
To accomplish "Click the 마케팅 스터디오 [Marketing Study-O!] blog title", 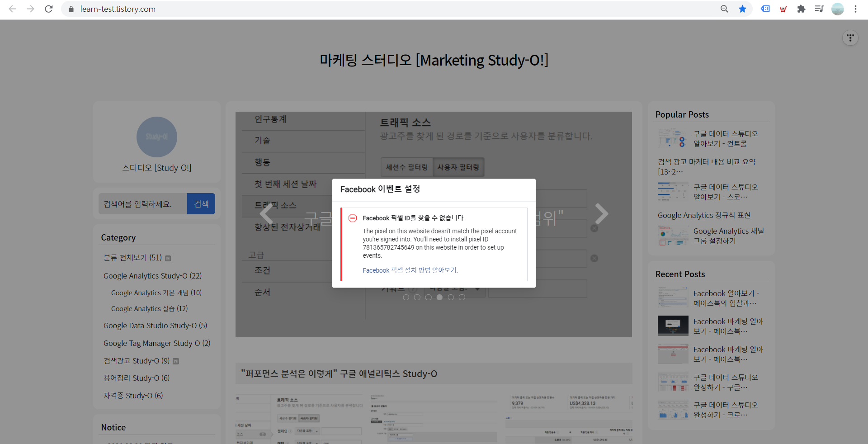I will point(434,60).
